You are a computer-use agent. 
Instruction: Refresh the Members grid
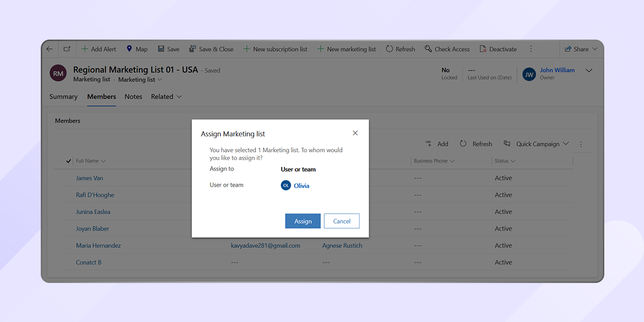pyautogui.click(x=476, y=144)
